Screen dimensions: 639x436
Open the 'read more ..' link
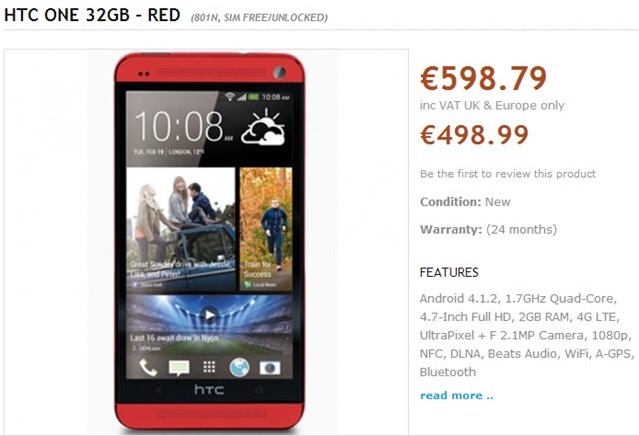456,395
